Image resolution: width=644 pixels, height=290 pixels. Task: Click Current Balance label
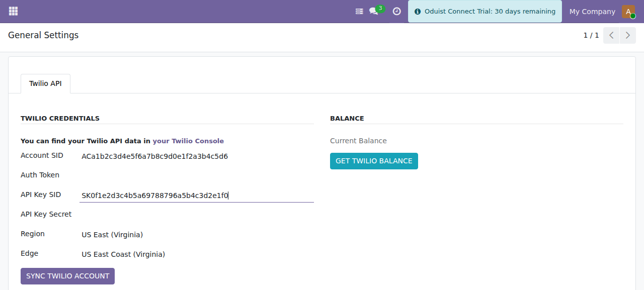coord(358,141)
